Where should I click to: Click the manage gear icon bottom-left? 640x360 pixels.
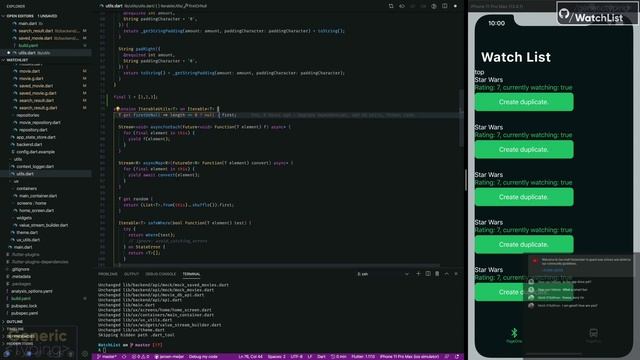(x=85, y=354)
